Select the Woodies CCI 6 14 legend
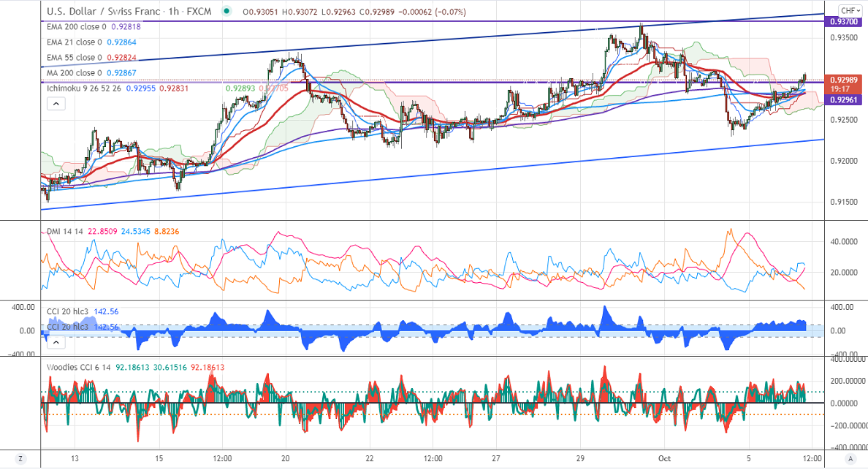This screenshot has width=868, height=470. [x=79, y=367]
